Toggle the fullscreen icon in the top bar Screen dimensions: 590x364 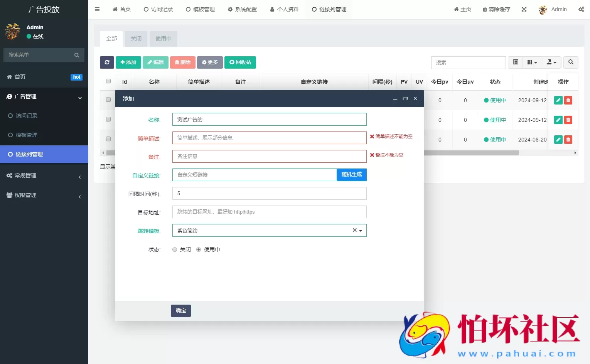pyautogui.click(x=524, y=9)
